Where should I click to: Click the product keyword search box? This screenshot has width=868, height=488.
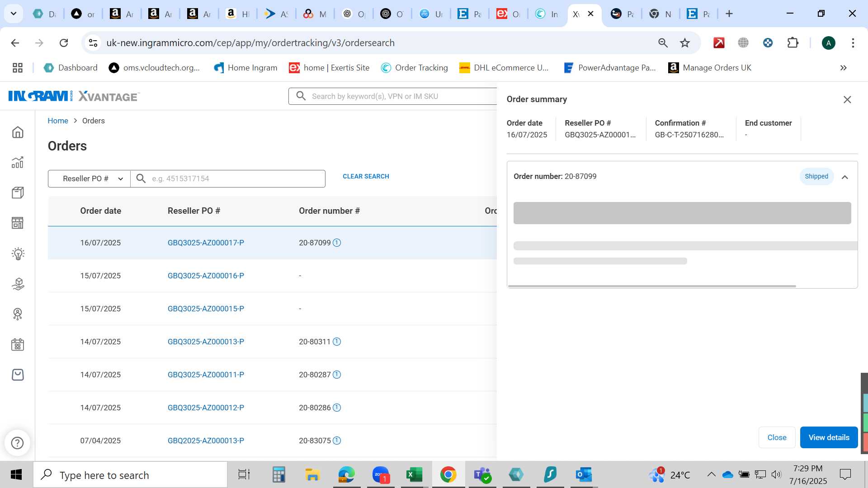[392, 96]
